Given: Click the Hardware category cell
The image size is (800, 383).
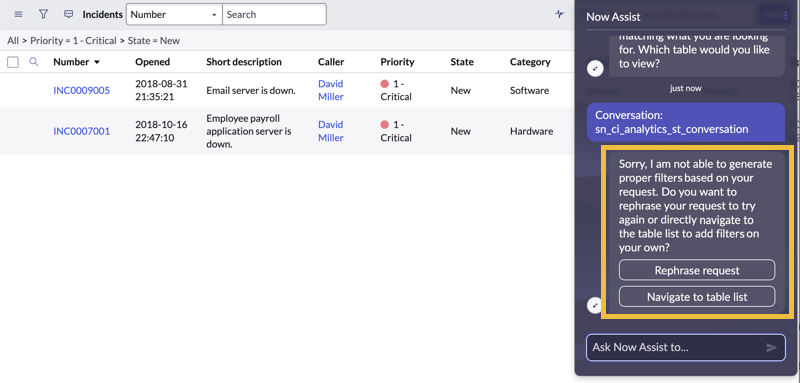Looking at the screenshot, I should [x=531, y=131].
